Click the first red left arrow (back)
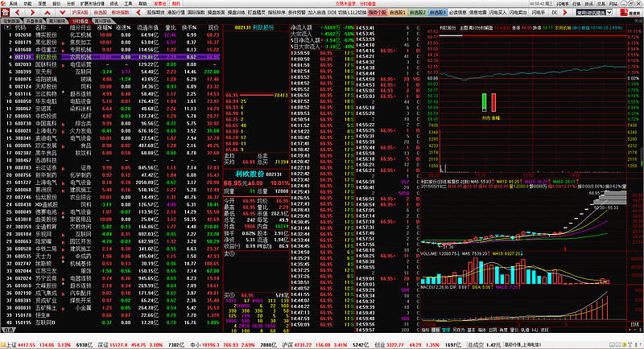The width and height of the screenshot is (644, 349). 17,13
